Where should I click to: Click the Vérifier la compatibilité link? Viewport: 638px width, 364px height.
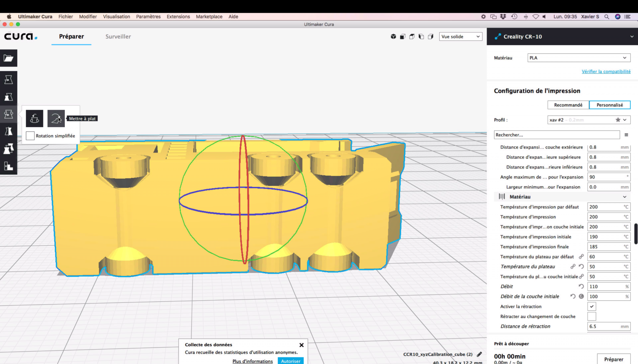point(606,71)
